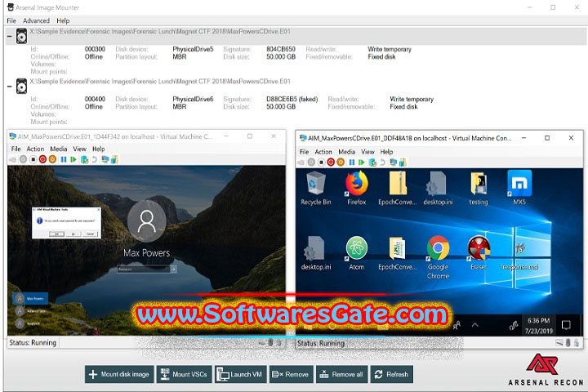Pause the DDF48A1B virtual machine
The image size is (588, 392).
click(x=352, y=162)
